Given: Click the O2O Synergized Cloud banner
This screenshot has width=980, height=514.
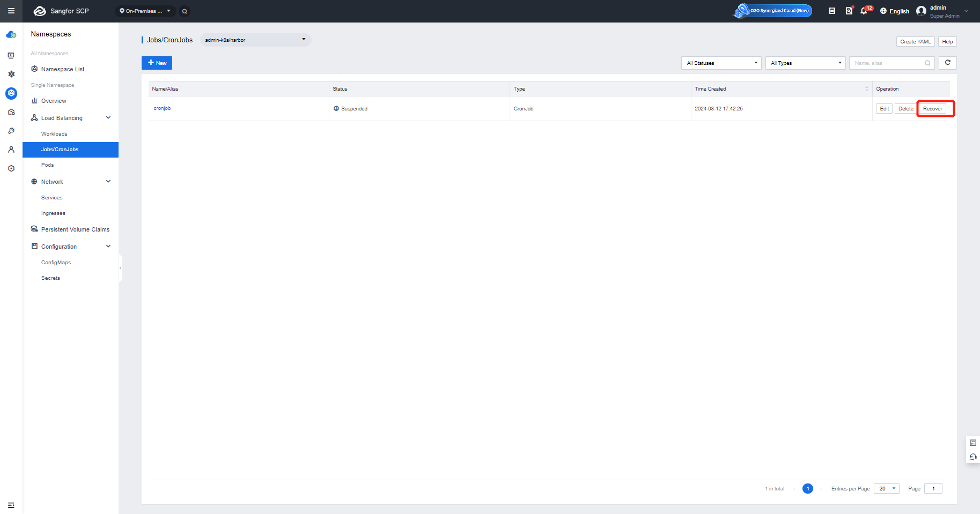Looking at the screenshot, I should (773, 11).
